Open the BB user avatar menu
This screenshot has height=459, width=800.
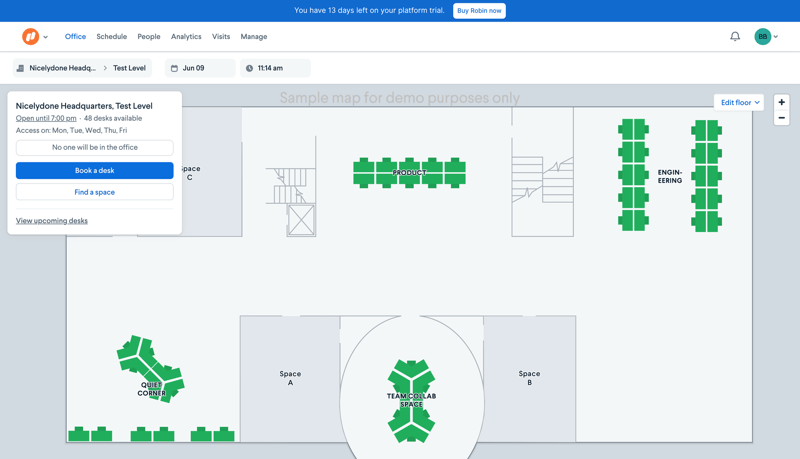[763, 37]
